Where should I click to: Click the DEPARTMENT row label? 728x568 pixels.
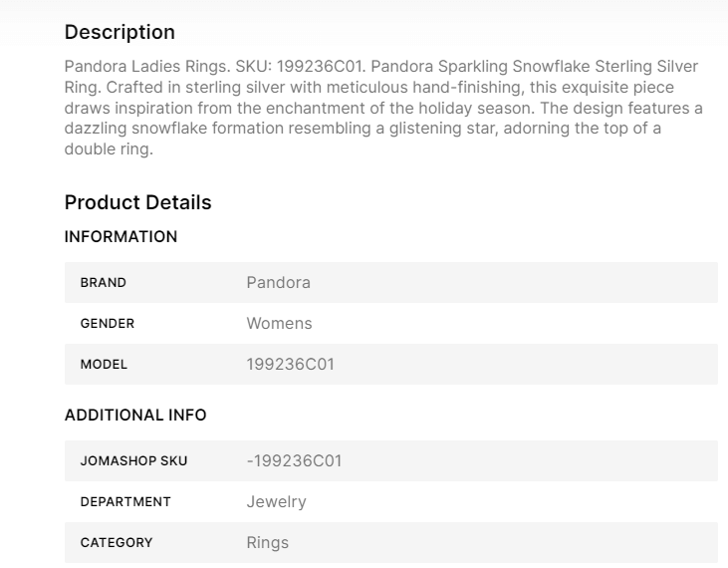125,502
